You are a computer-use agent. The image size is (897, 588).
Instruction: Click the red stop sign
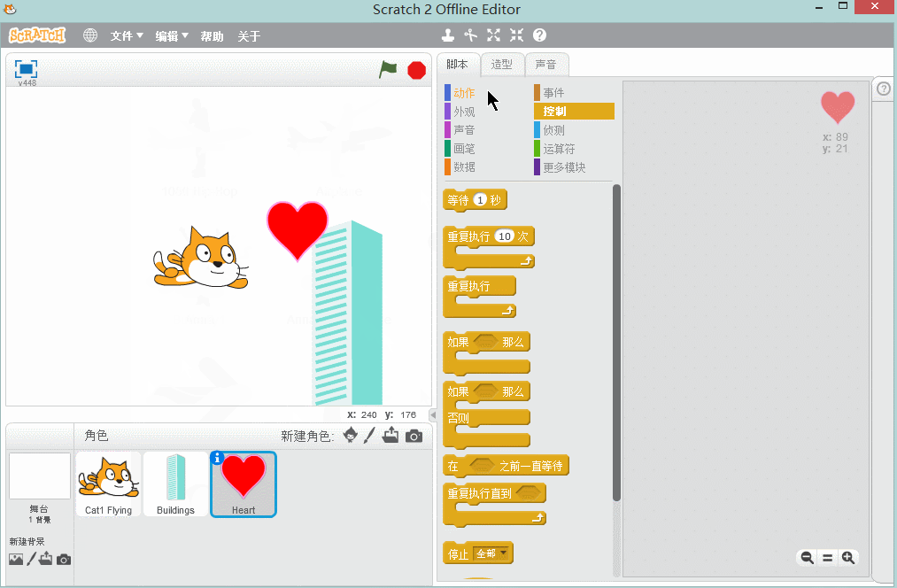tap(416, 70)
